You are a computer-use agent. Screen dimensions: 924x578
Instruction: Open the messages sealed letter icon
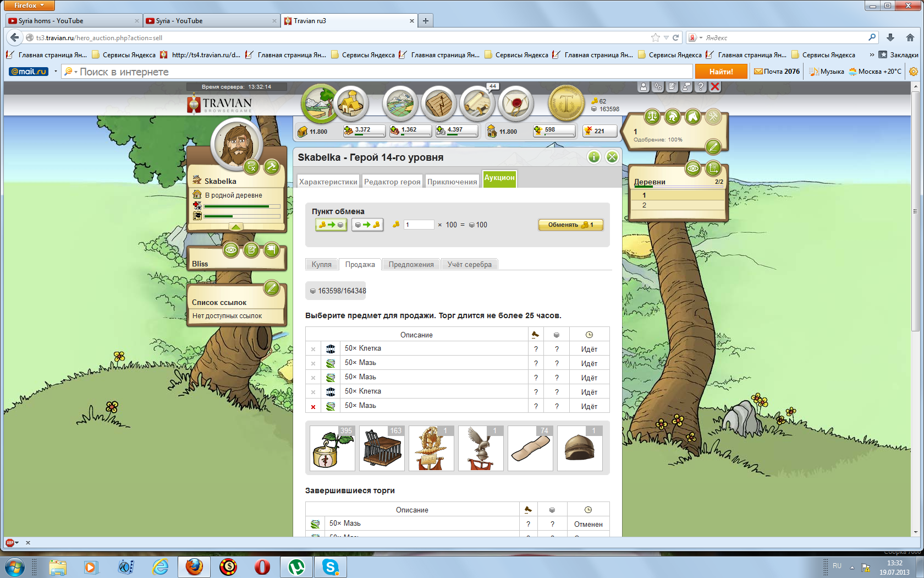(516, 103)
